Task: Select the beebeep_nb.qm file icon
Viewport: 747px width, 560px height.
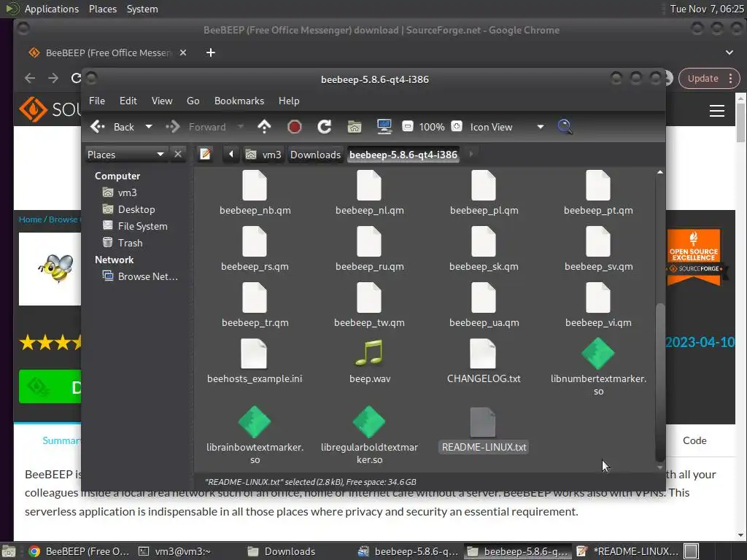Action: 255,185
